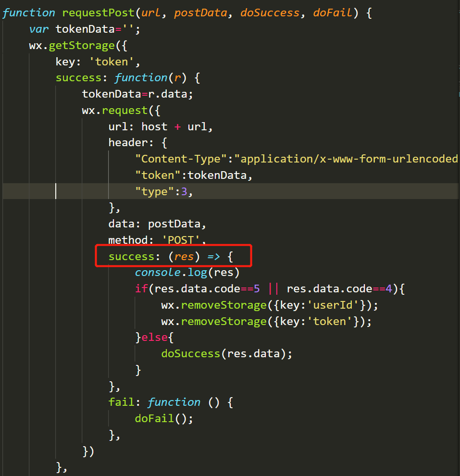Screen dimensions: 460x476
Task: Click the 'url: host + url,' line
Action: 161,126
